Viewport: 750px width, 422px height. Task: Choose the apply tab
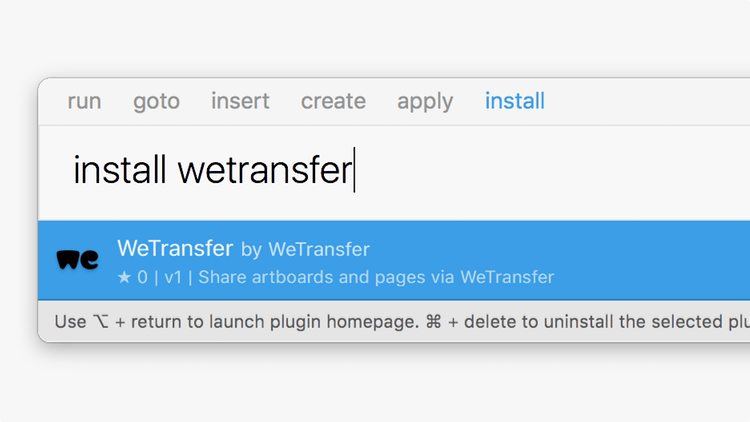tap(425, 101)
